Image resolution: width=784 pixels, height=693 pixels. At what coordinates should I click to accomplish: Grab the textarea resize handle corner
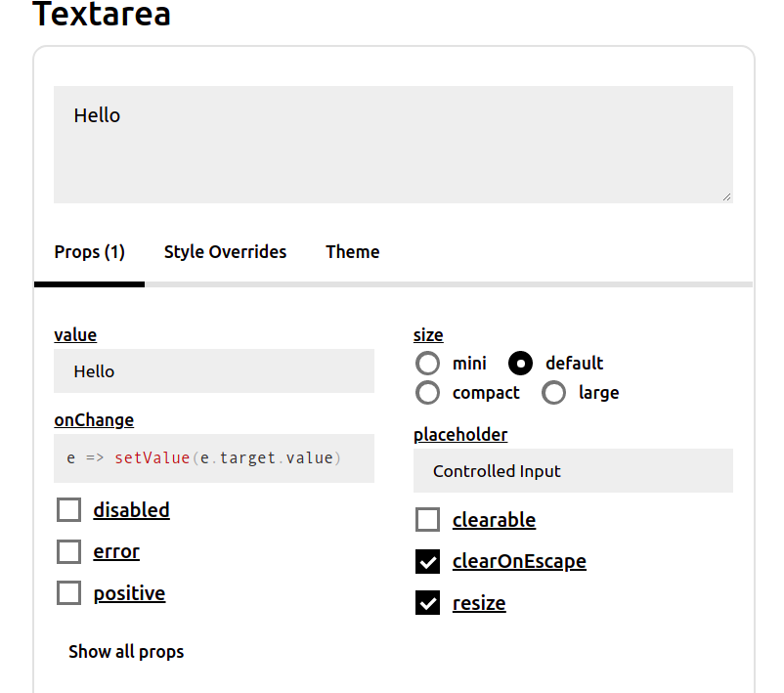727,197
